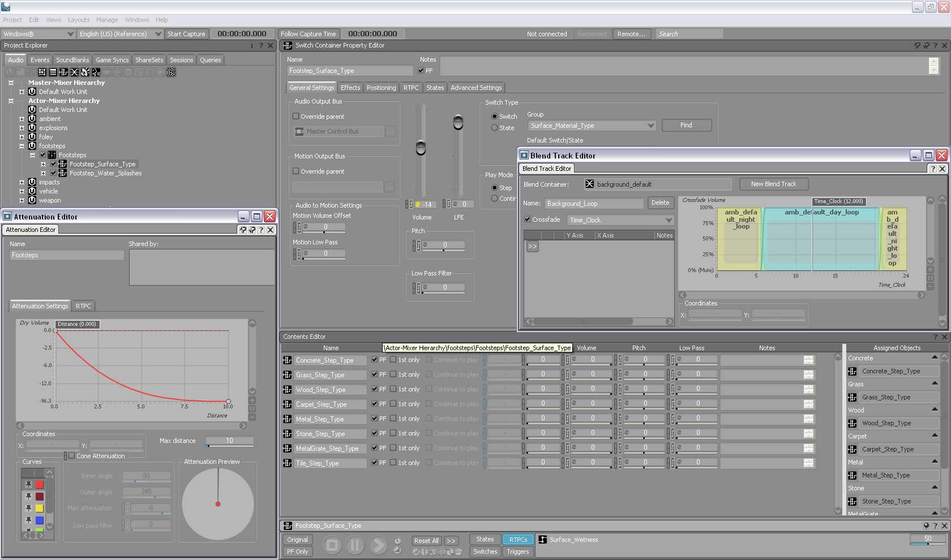The width and height of the screenshot is (951, 560).
Task: Click the list-bars icon in Project Explorer toolbar
Action: (x=53, y=72)
